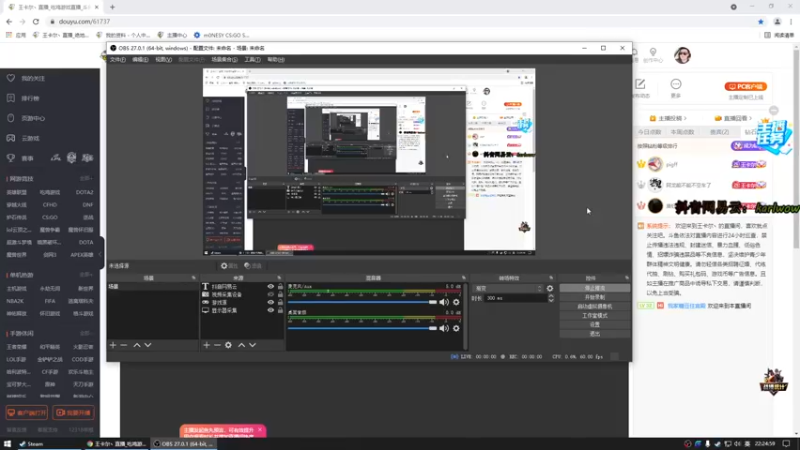Open the scenes panel dock options icon
The image size is (800, 450).
point(193,278)
